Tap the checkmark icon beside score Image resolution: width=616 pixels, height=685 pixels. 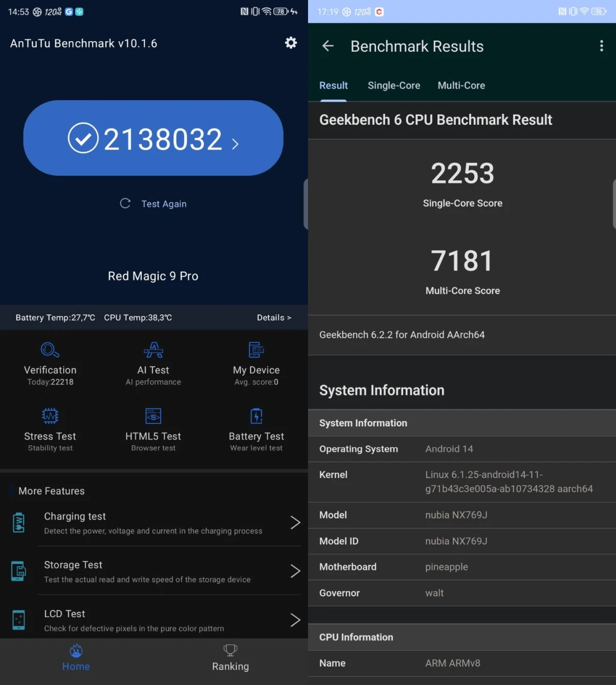(83, 138)
